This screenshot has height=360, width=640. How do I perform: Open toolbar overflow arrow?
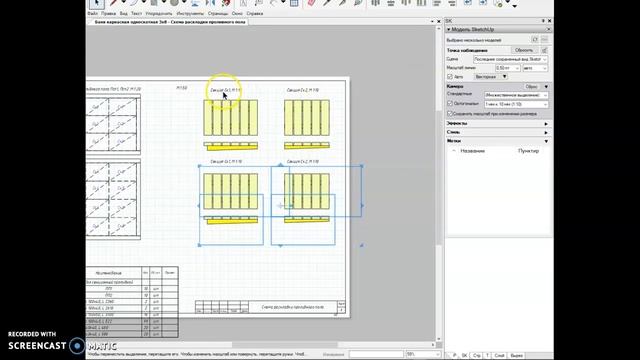pyautogui.click(x=514, y=6)
